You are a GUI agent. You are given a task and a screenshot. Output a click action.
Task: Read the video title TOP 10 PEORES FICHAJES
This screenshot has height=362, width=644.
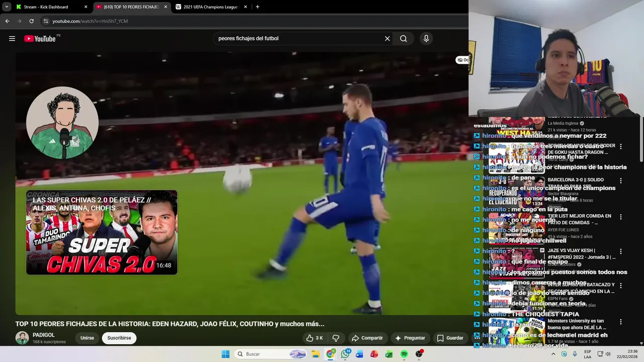tap(170, 324)
